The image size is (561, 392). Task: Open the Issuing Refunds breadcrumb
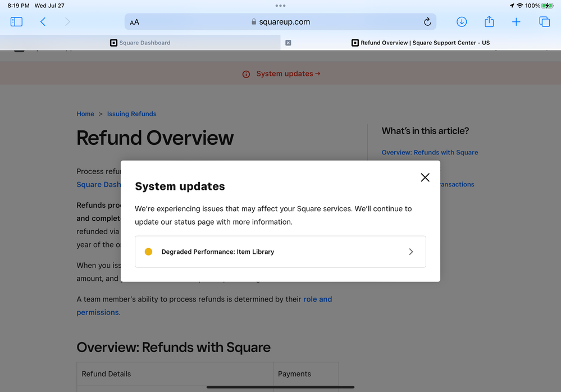pyautogui.click(x=131, y=114)
